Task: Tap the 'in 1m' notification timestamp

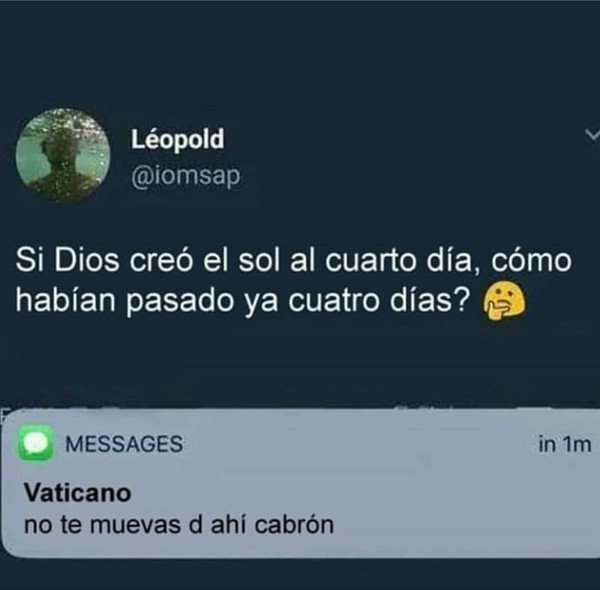Action: [565, 445]
